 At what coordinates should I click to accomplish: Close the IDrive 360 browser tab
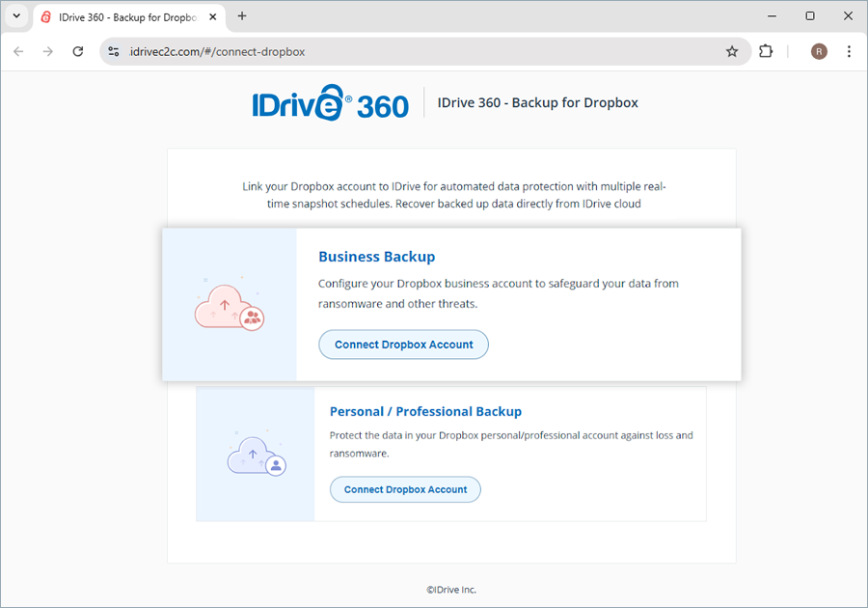[212, 17]
